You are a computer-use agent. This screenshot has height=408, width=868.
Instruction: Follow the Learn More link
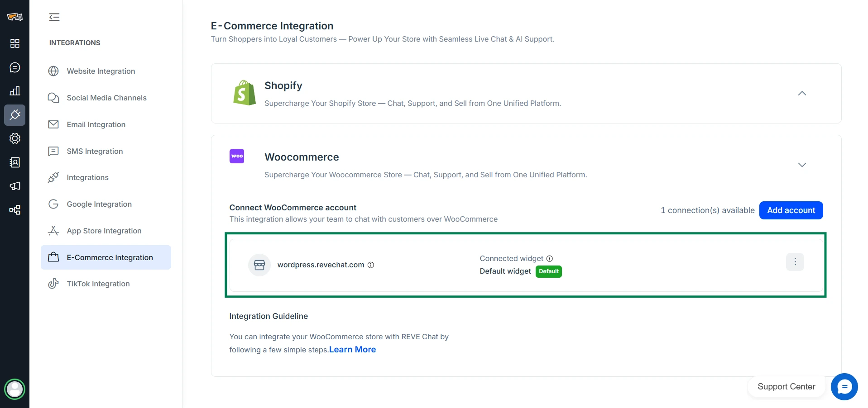coord(352,350)
